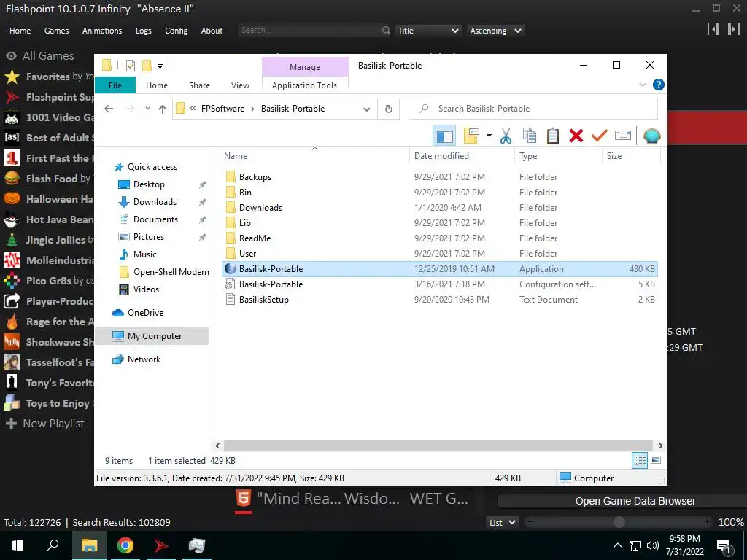Screen dimensions: 747x560
Task: Switch to large thumbnails view icon
Action: (x=656, y=460)
